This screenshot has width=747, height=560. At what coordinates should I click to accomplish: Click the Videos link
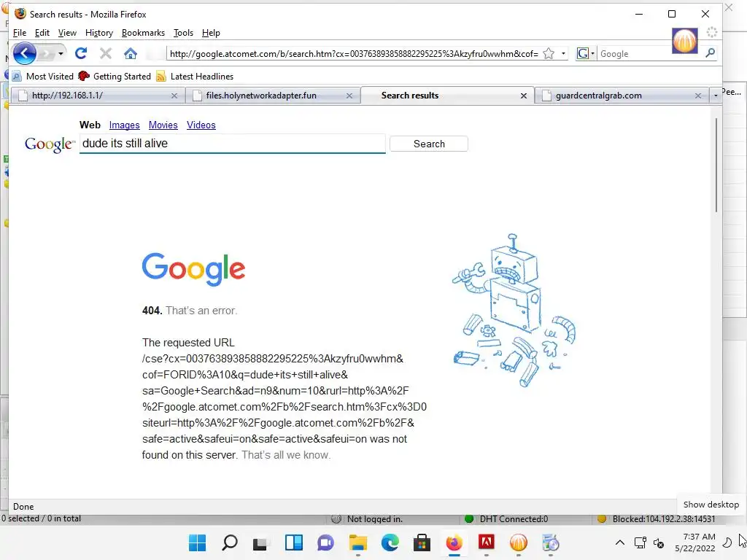201,125
